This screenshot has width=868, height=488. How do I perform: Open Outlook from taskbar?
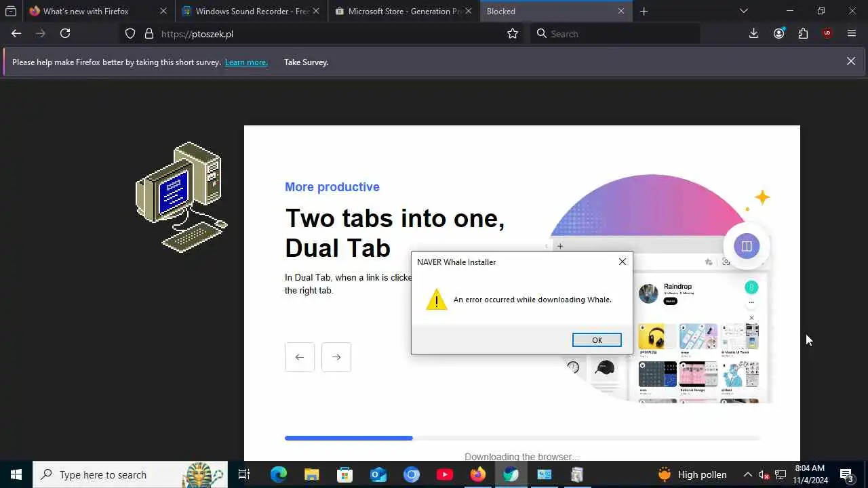(378, 474)
